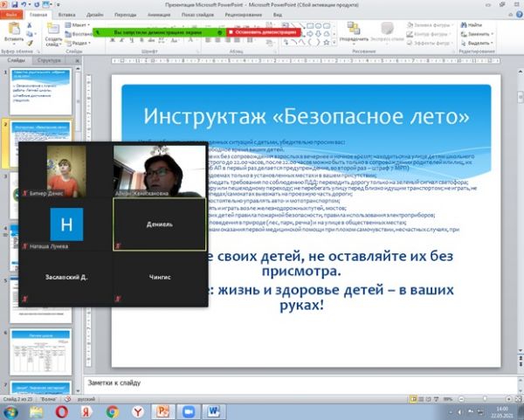Switch to the Структура pane tab

[x=50, y=60]
